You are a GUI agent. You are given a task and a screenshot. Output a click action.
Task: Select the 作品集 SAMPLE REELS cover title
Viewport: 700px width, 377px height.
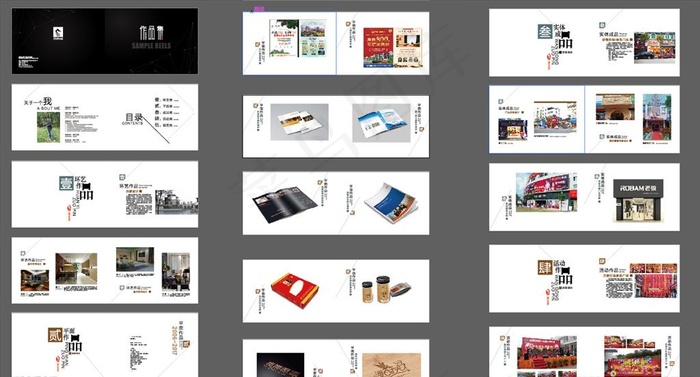click(151, 37)
